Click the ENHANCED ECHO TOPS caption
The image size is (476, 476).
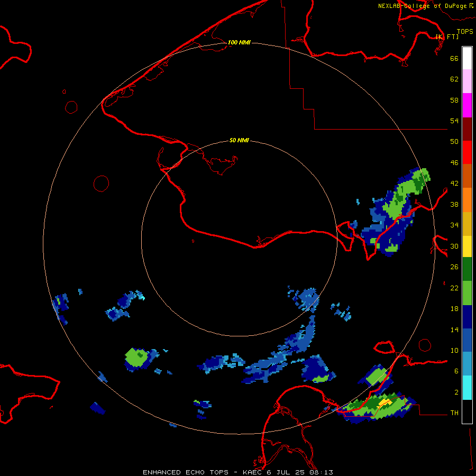tap(186, 472)
